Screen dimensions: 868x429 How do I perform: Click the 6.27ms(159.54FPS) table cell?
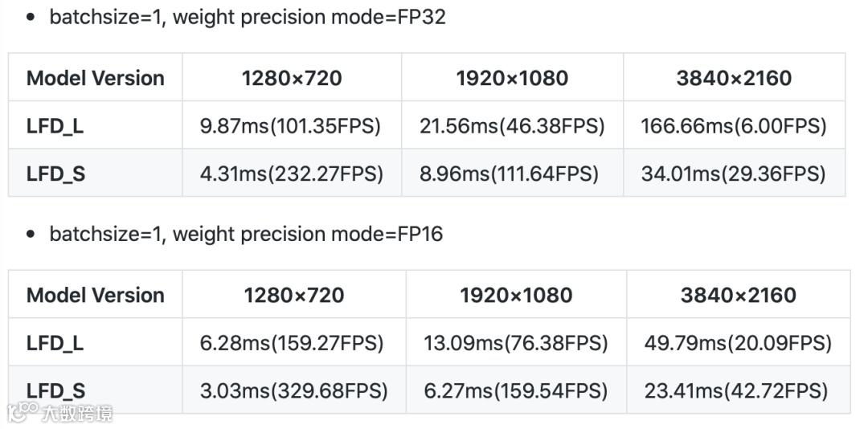(516, 391)
